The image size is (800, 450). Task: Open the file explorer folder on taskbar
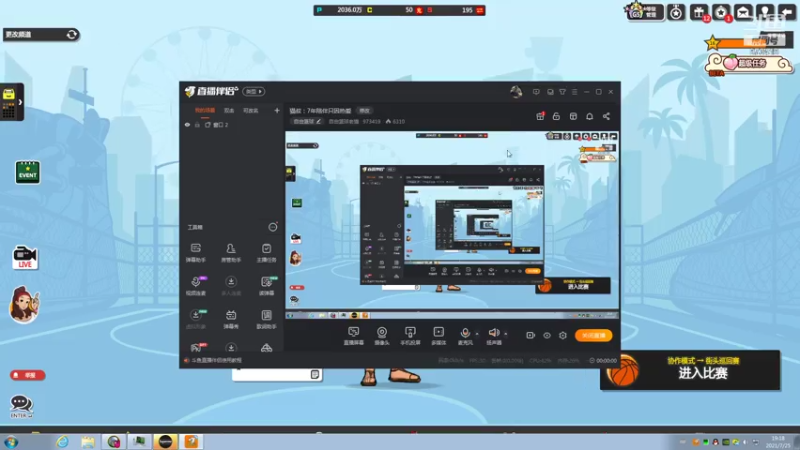pyautogui.click(x=88, y=442)
